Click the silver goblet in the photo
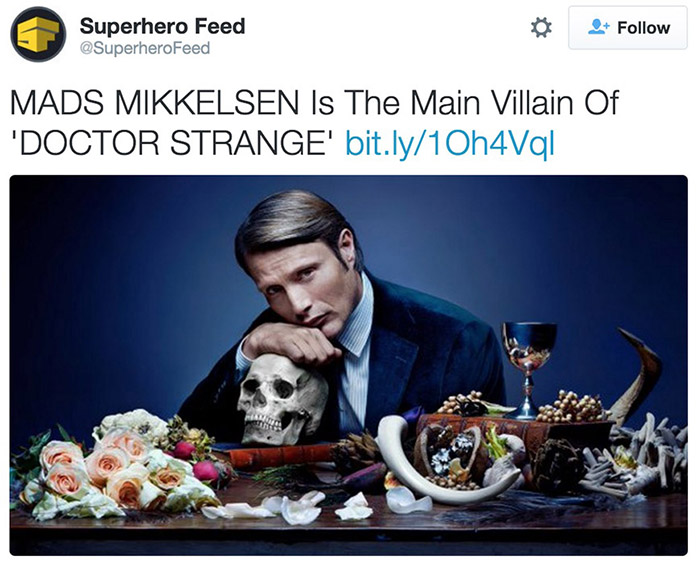 point(527,353)
